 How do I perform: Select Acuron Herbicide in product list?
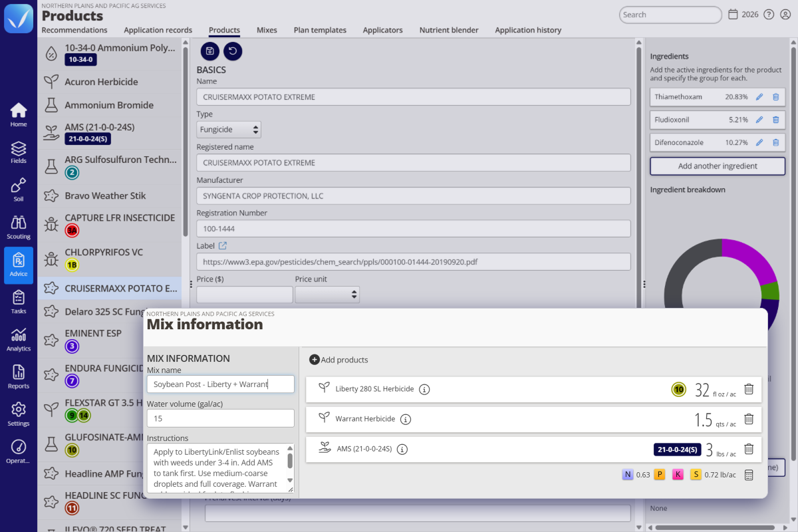click(109, 82)
